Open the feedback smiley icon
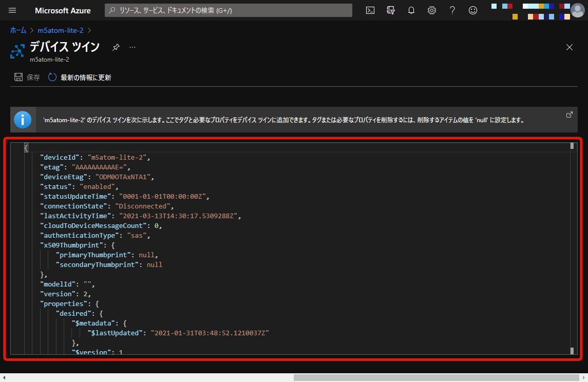588x382 pixels. pos(473,10)
